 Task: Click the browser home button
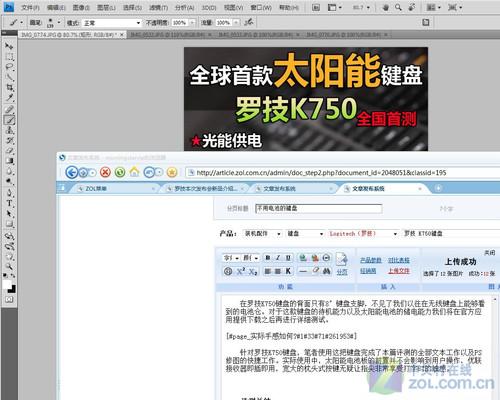134,172
